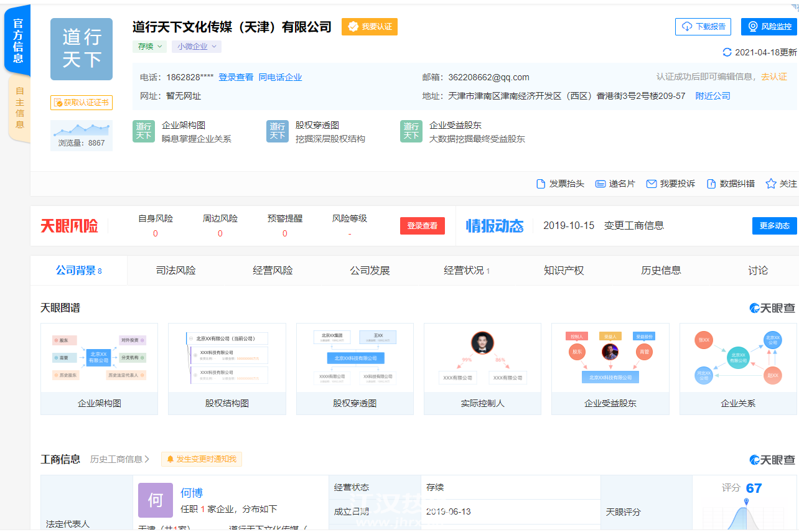Click the 天眼风险 red logo
The height and width of the screenshot is (532, 799).
70,226
